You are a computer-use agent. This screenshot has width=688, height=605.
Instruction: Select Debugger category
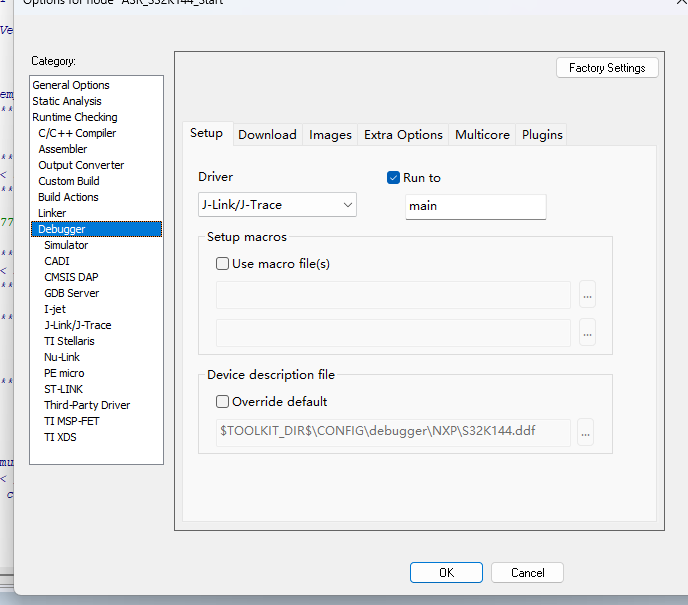pos(97,229)
